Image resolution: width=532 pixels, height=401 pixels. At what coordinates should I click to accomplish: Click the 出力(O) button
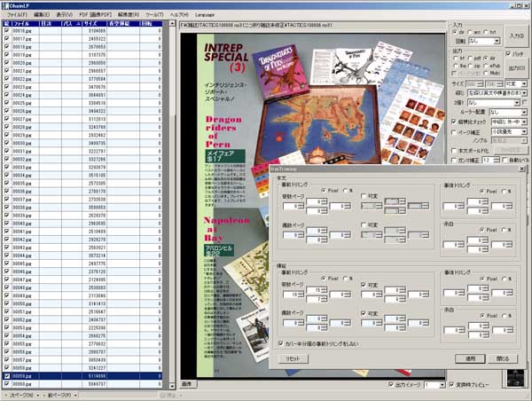(516, 68)
